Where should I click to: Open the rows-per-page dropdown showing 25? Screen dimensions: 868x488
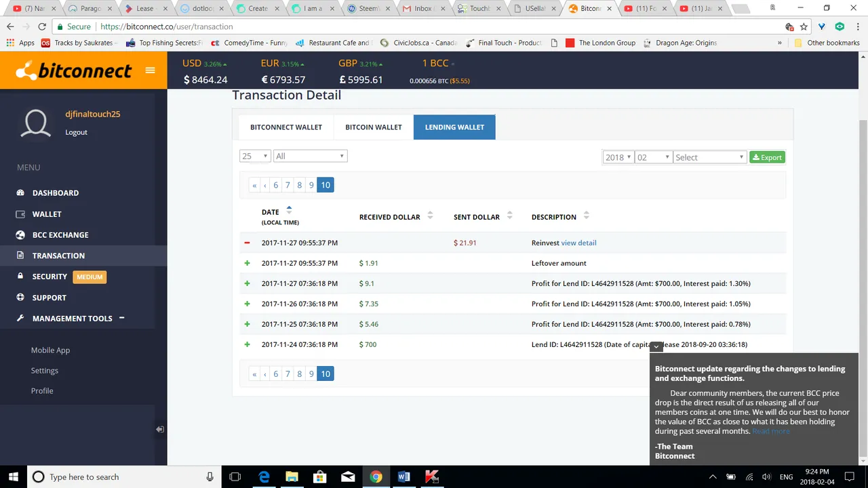point(255,156)
